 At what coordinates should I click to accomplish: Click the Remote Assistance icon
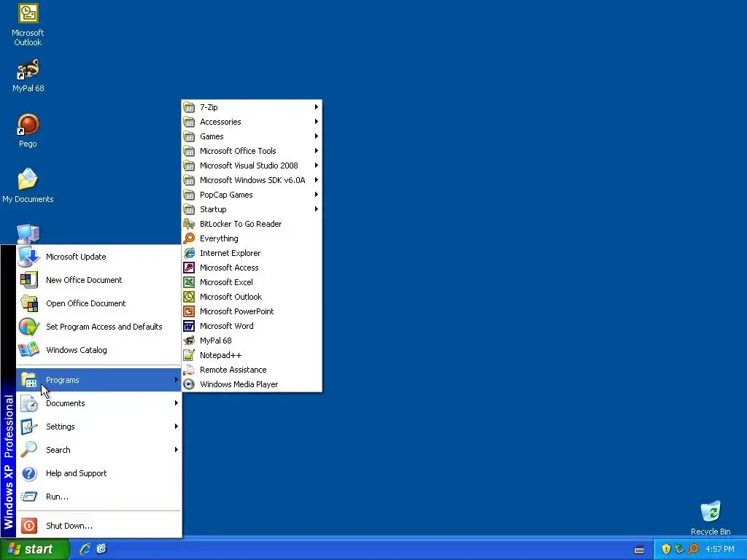[x=189, y=370]
